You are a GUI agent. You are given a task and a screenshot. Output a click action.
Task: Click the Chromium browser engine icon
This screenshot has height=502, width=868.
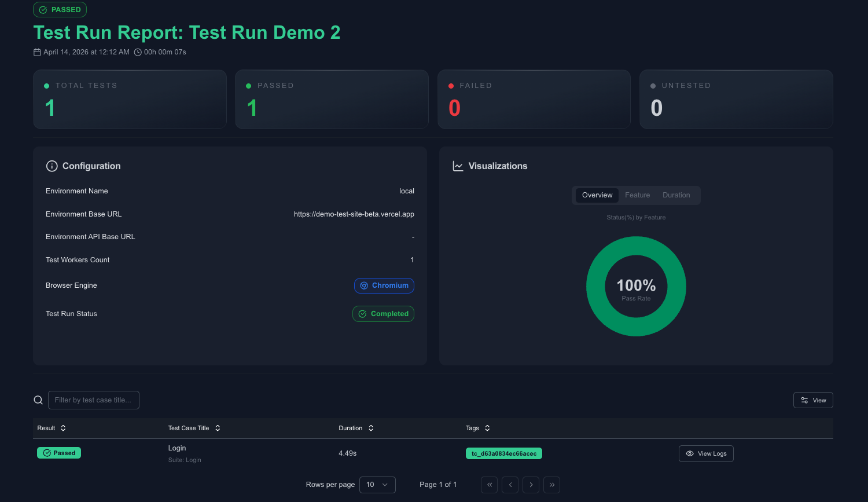[364, 285]
